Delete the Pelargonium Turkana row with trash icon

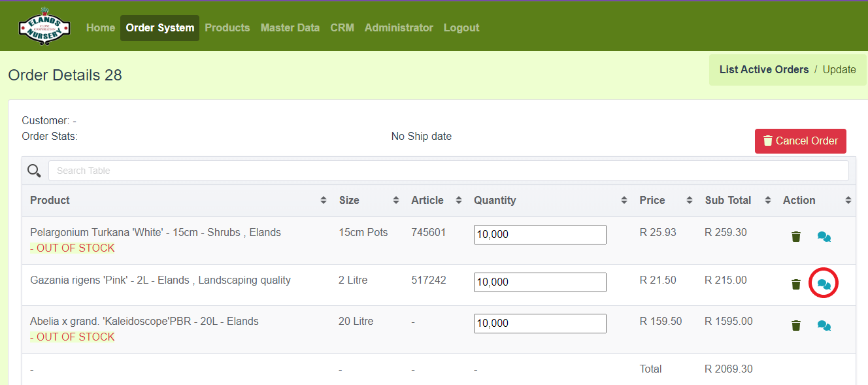coord(795,237)
